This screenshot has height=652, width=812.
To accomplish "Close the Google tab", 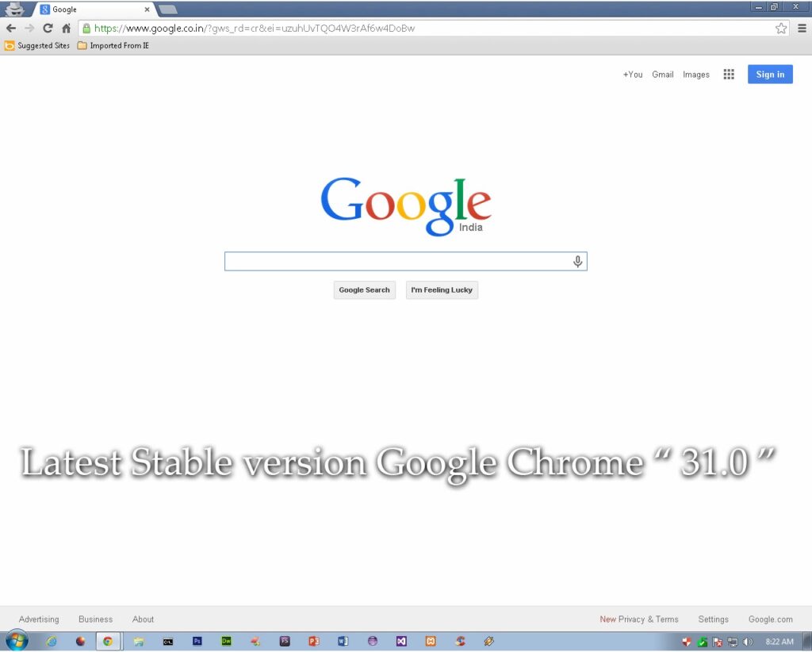I will (x=147, y=10).
